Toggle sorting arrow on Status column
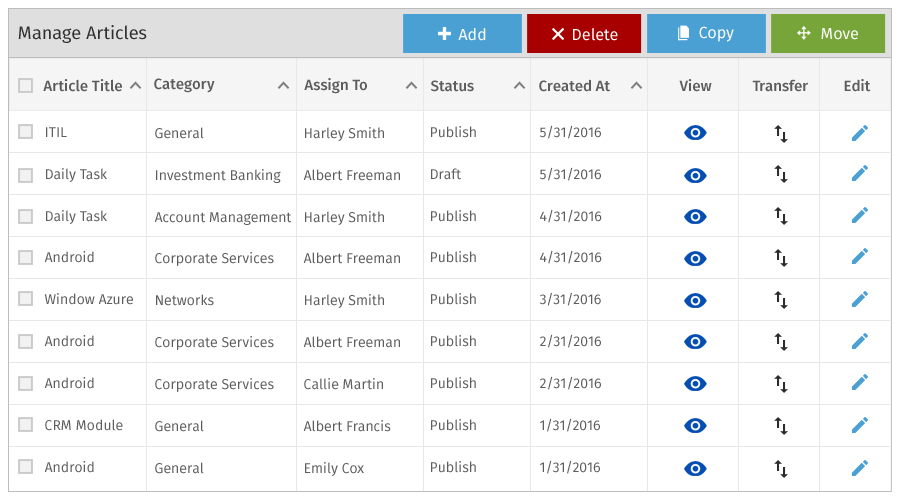 [519, 86]
